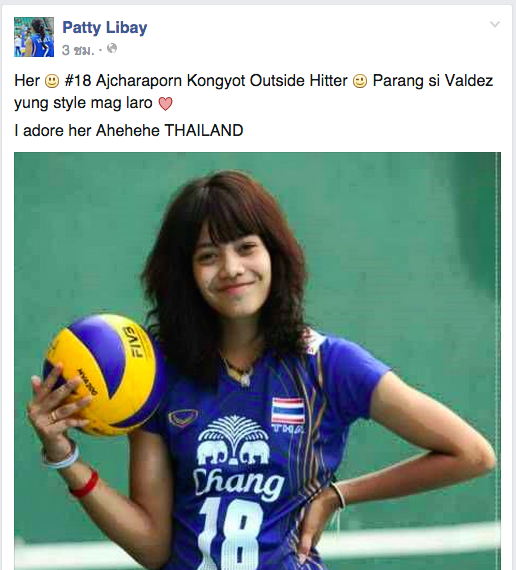Click the red heart emoji after "laro"
Image resolution: width=516 pixels, height=570 pixels.
[x=165, y=104]
